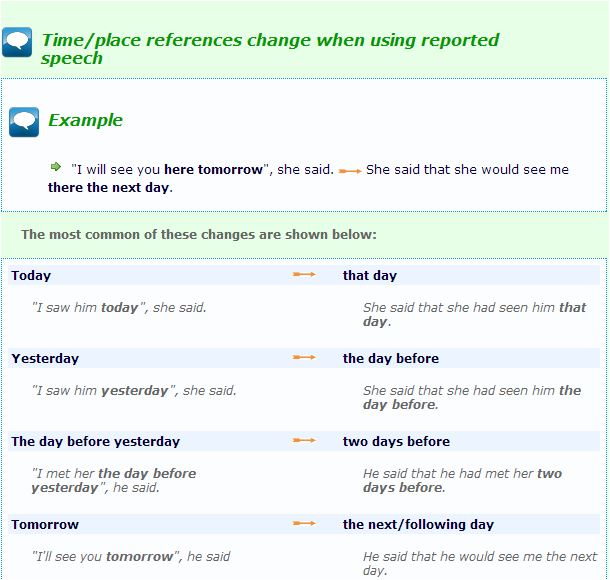
Task: Click the speech bubble icon next to Example
Action: pyautogui.click(x=24, y=122)
